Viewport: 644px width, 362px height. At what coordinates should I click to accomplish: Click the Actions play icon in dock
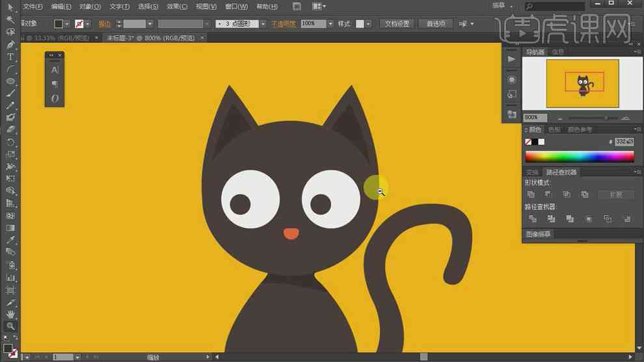point(511,59)
